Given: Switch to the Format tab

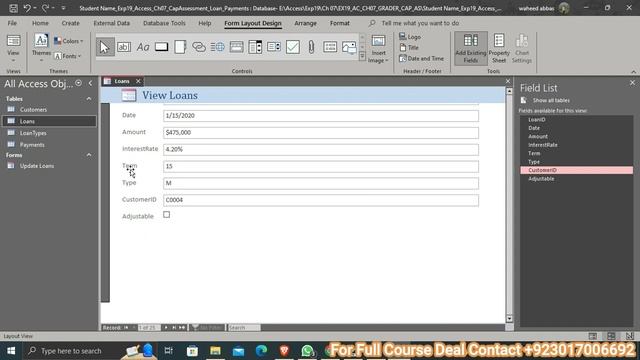Looking at the screenshot, I should (x=340, y=23).
